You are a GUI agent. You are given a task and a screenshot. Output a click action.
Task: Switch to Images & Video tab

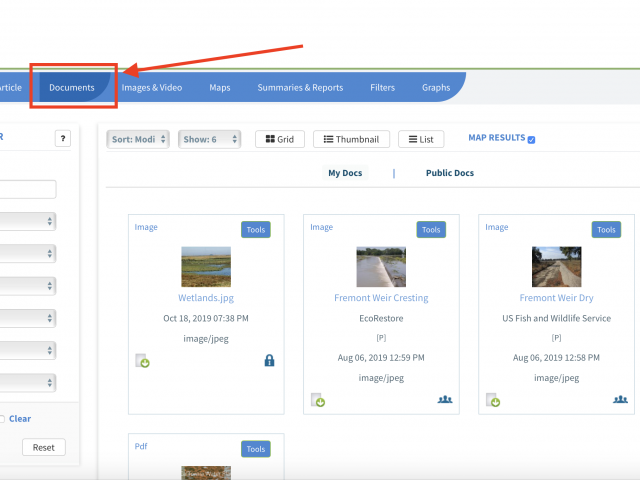tap(152, 87)
